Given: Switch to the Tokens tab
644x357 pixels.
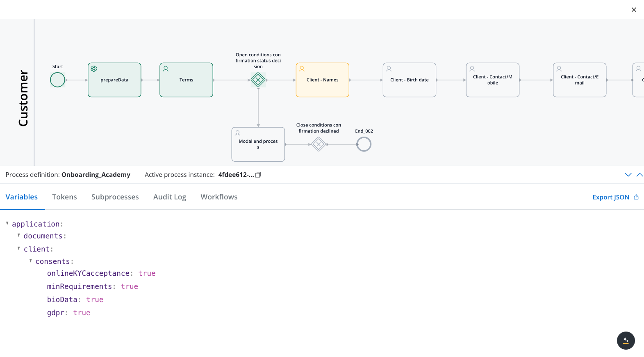Looking at the screenshot, I should 64,197.
